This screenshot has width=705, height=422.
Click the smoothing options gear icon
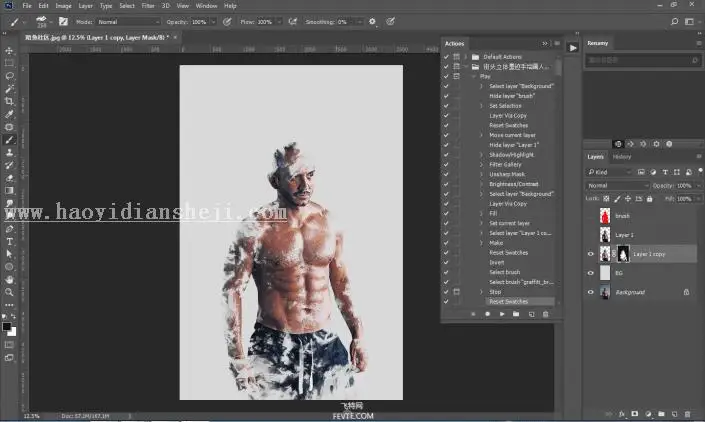pyautogui.click(x=372, y=22)
